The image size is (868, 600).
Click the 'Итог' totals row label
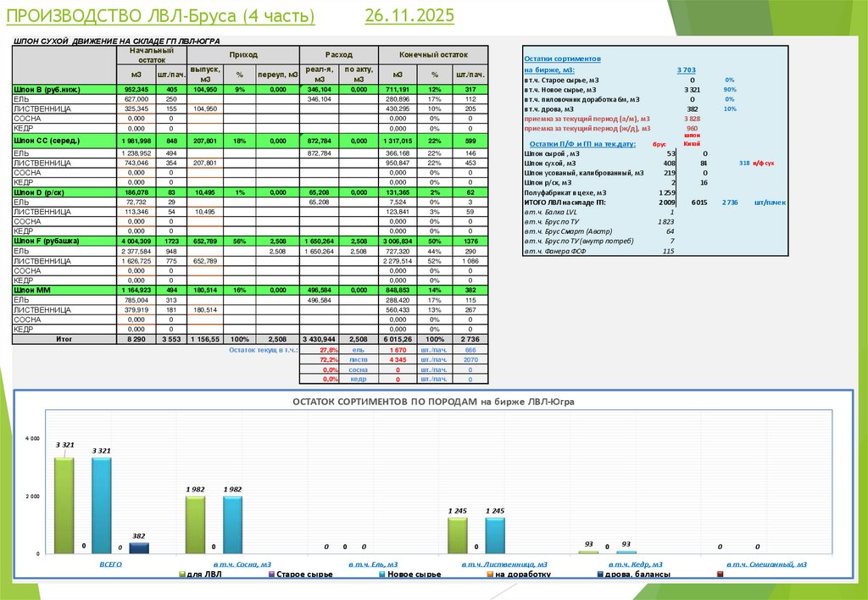[x=64, y=339]
